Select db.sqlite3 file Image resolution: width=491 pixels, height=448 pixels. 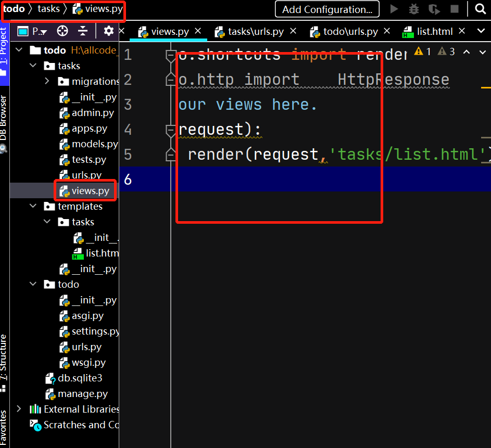pos(74,378)
